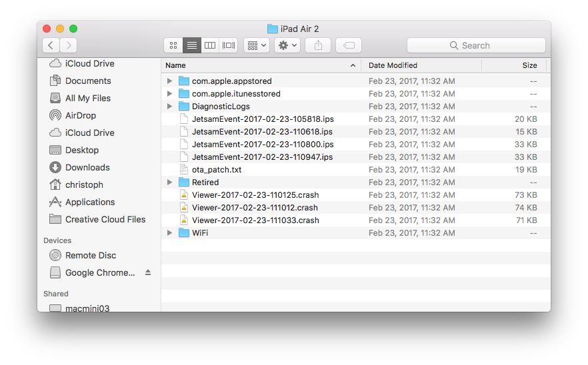Image resolution: width=588 pixels, height=365 pixels.
Task: Click the Share toolbar button
Action: tap(318, 45)
